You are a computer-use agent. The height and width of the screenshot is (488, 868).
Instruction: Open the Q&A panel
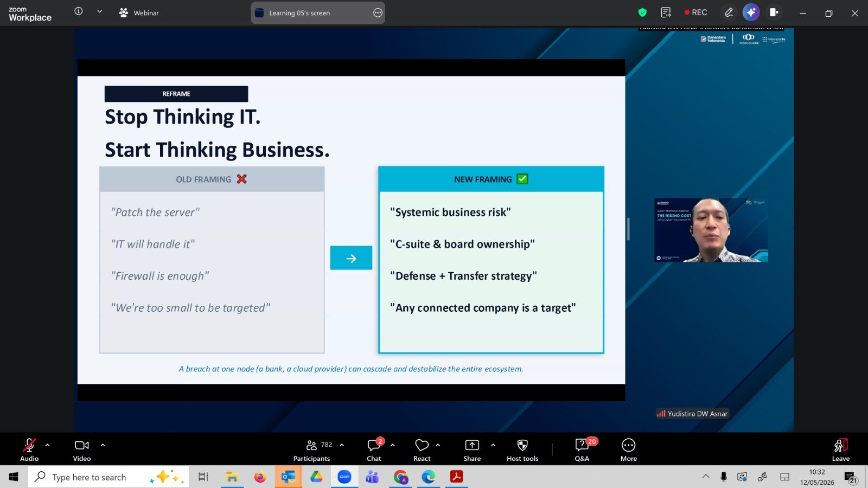tap(583, 450)
